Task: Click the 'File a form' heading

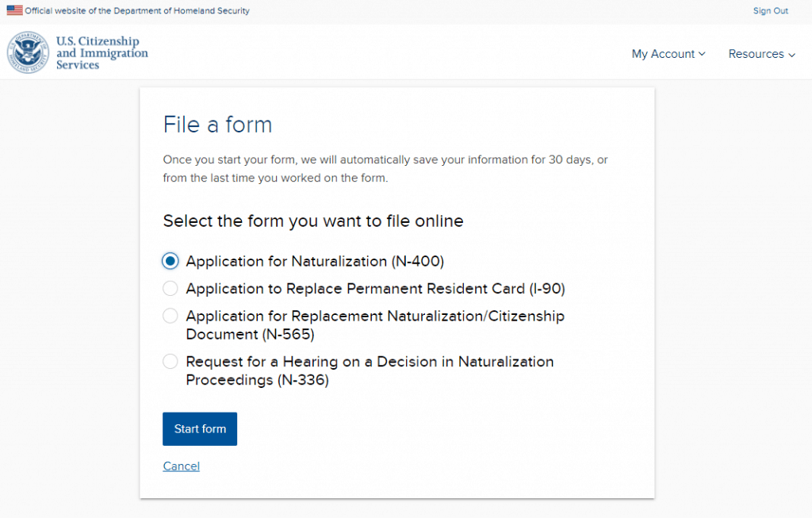Action: (x=217, y=125)
